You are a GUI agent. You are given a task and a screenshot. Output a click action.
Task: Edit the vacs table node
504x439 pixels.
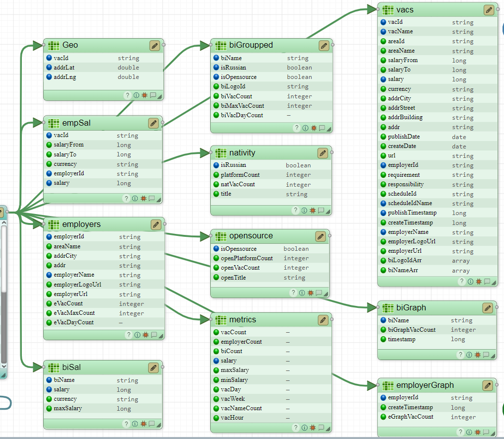[x=489, y=10]
